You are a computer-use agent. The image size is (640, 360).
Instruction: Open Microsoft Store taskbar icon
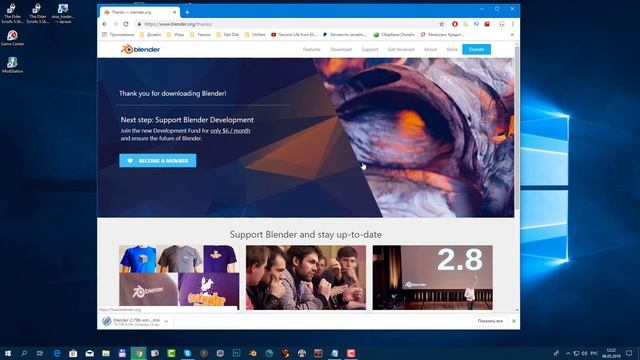click(73, 353)
